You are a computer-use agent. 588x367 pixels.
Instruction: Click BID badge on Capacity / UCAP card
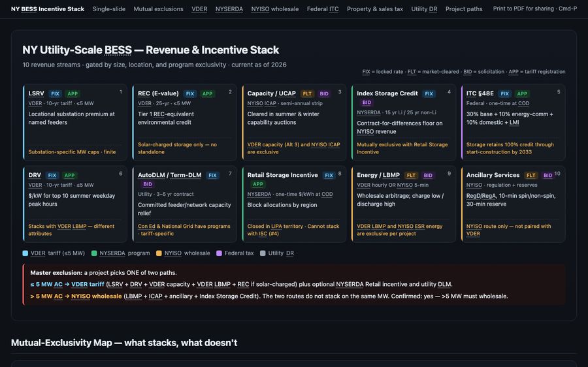click(x=324, y=94)
